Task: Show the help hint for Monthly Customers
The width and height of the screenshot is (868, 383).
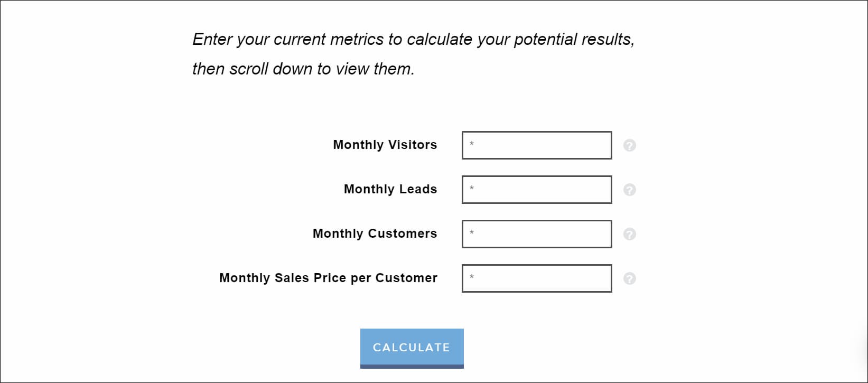Action: [629, 234]
